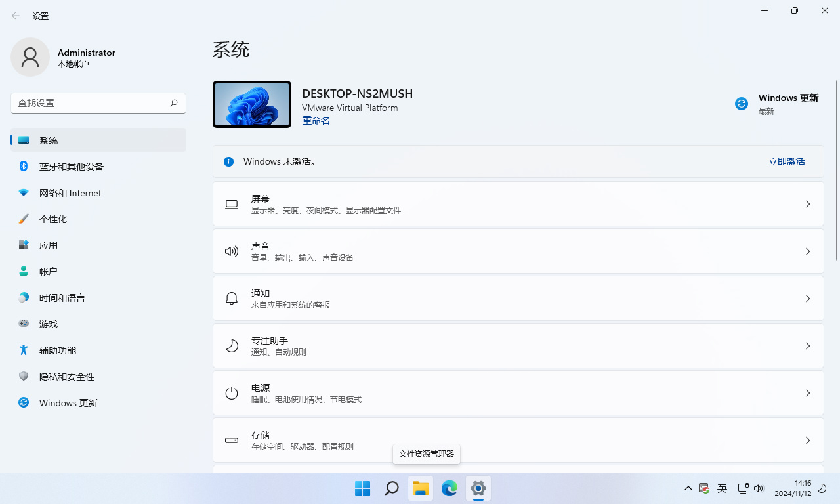Image resolution: width=840 pixels, height=504 pixels.
Task: Click 英 input language indicator
Action: click(723, 488)
